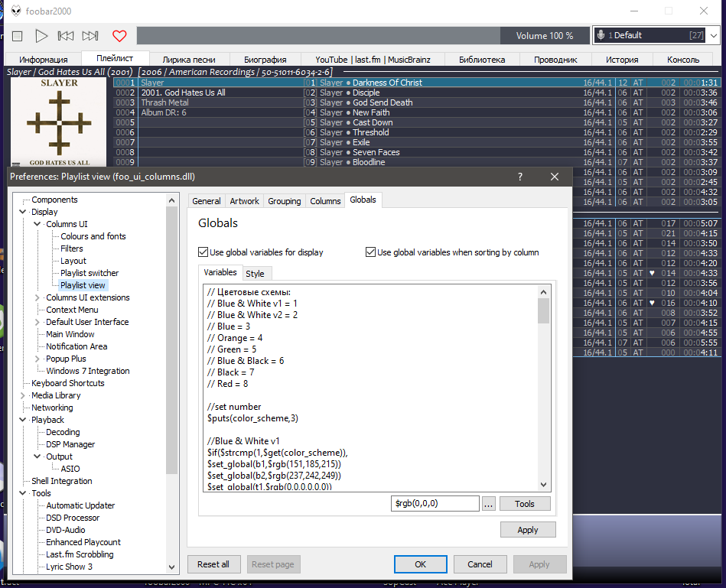Viewport: 726px width, 588px height.
Task: Click the Stop playback button
Action: (18, 36)
